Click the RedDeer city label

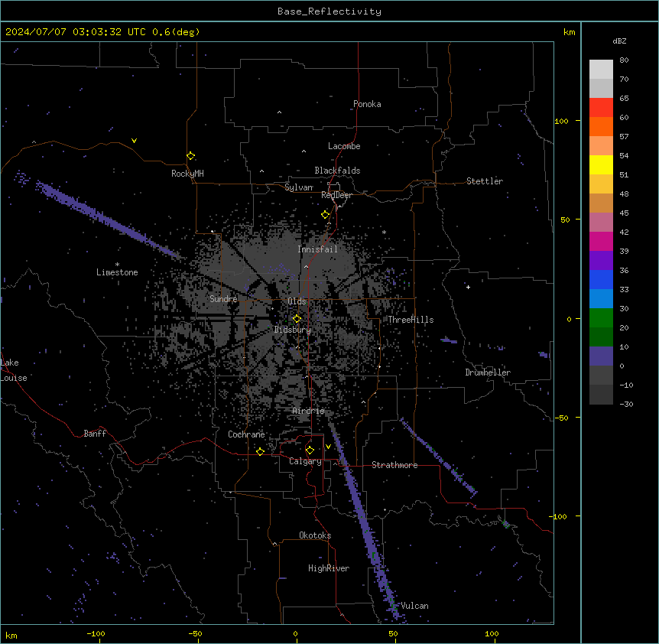click(336, 195)
